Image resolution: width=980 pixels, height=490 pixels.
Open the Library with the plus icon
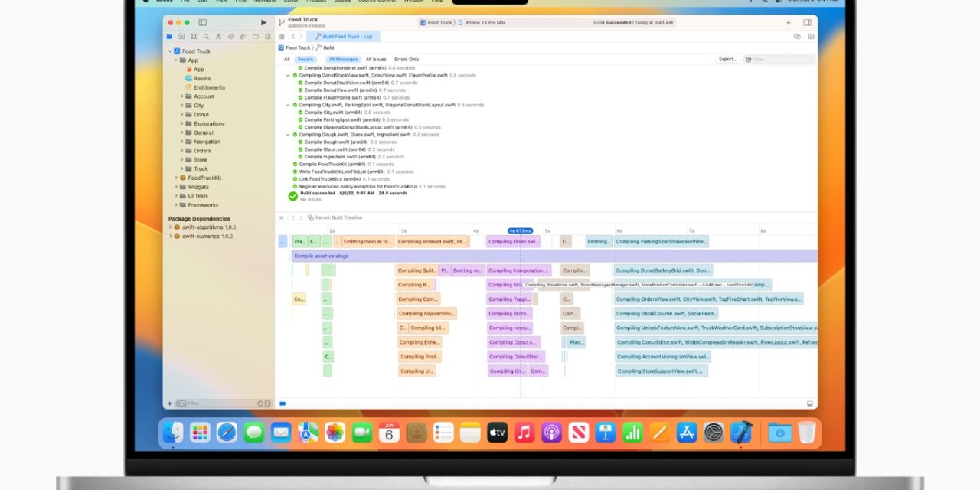tap(789, 22)
